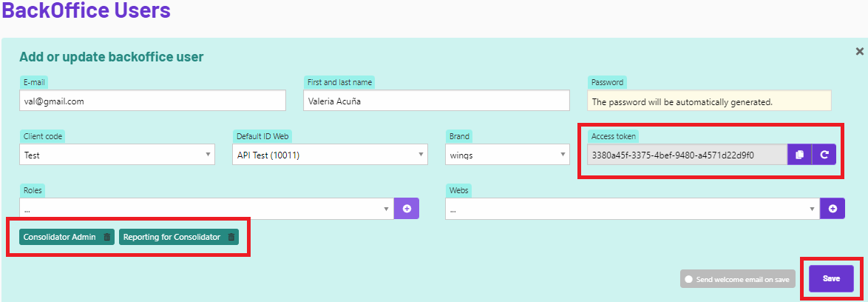
Task: Edit the First and last name field
Action: [437, 101]
